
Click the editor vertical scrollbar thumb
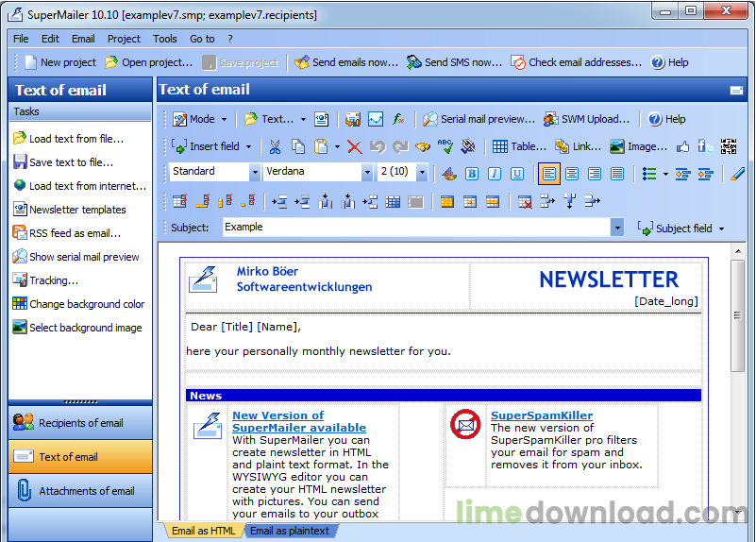tap(737, 315)
